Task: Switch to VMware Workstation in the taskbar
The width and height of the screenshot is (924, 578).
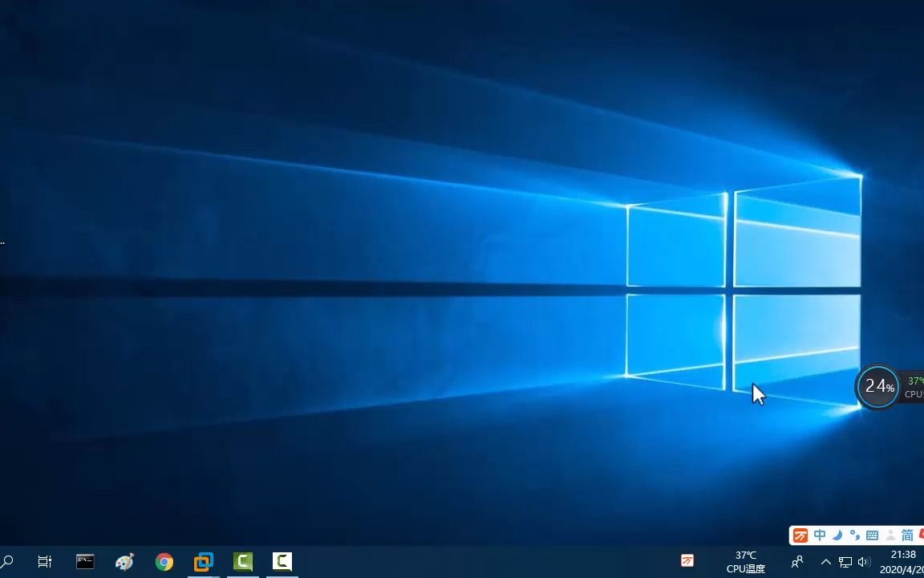Action: click(x=203, y=561)
